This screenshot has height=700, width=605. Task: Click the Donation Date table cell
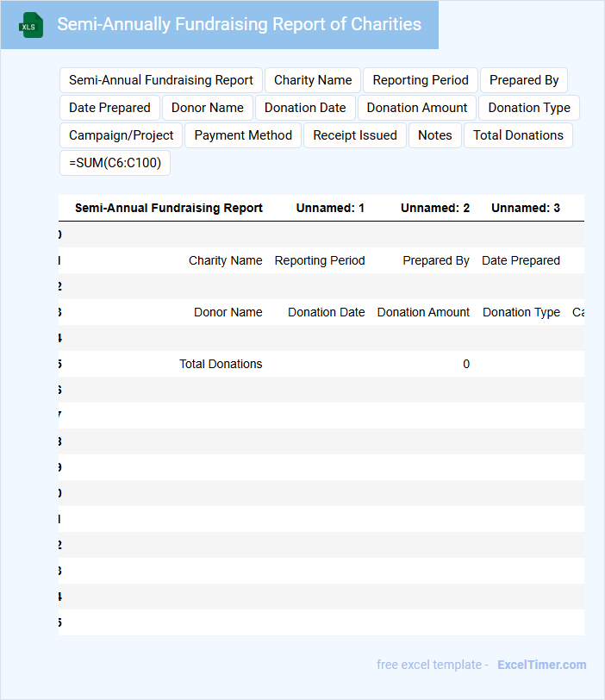[326, 312]
